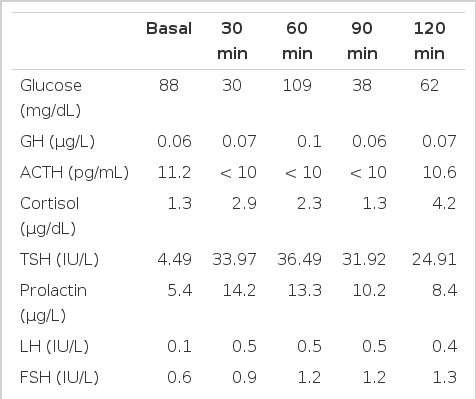Select the FSH (IU/L) row label
This screenshot has height=399, width=476.
pos(59,377)
